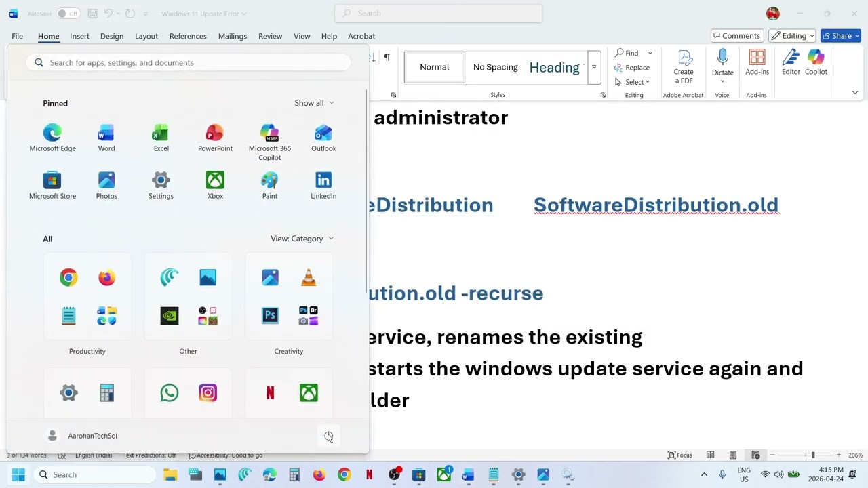The height and width of the screenshot is (488, 868).
Task: Open AarohanTechSol user account
Action: click(80, 436)
